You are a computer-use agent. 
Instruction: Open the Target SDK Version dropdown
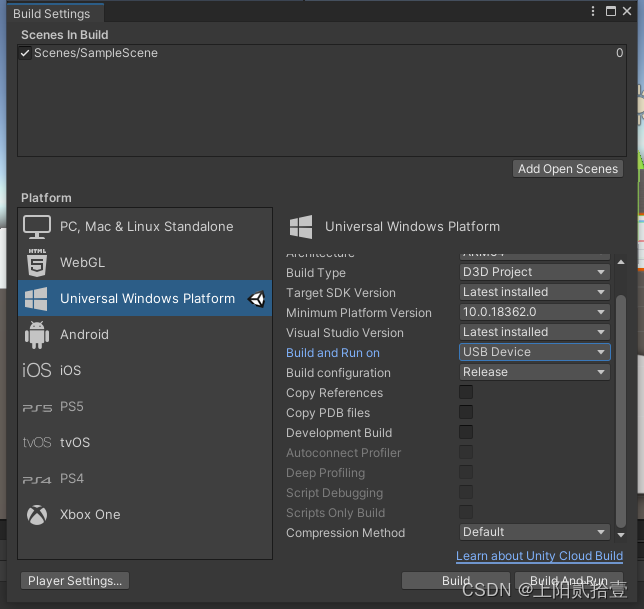point(534,292)
